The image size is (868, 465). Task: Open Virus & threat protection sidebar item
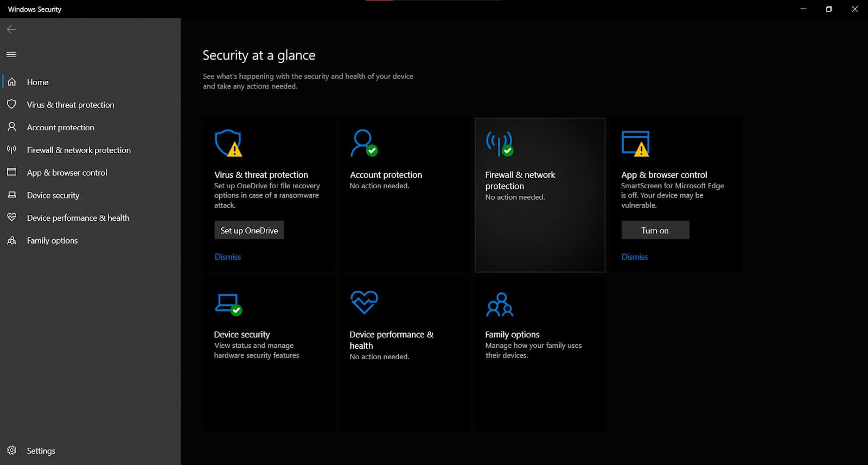[x=91, y=105]
